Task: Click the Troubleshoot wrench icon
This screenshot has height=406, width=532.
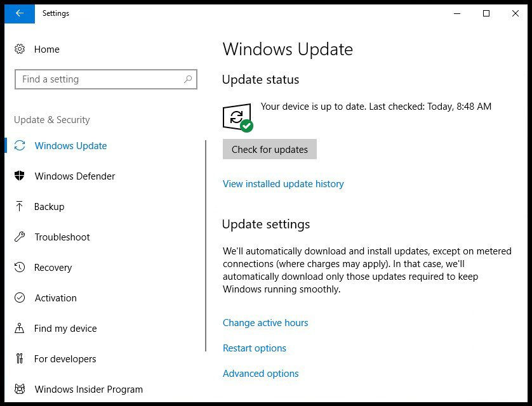Action: 20,237
